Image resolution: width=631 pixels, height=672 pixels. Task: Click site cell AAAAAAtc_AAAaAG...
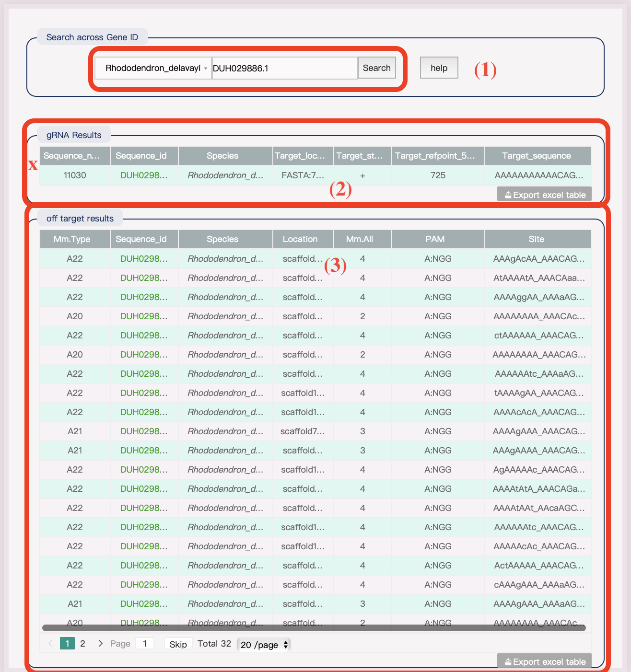[x=538, y=374]
